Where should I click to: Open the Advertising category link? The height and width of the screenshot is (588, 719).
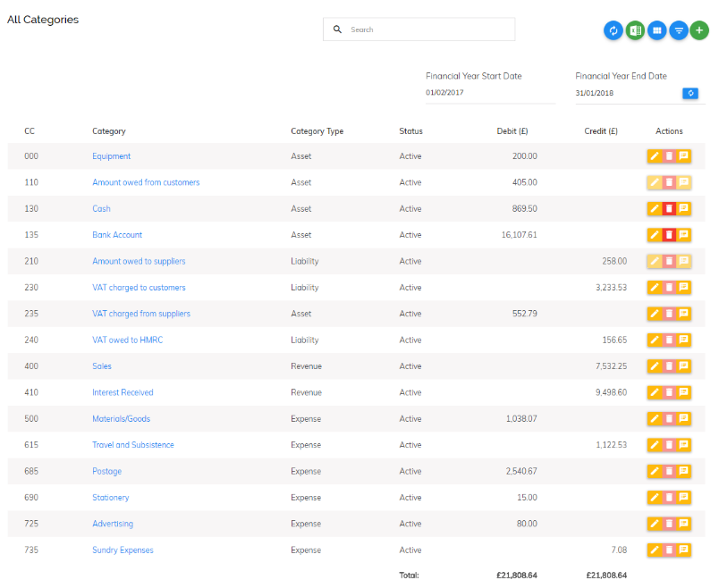[113, 524]
